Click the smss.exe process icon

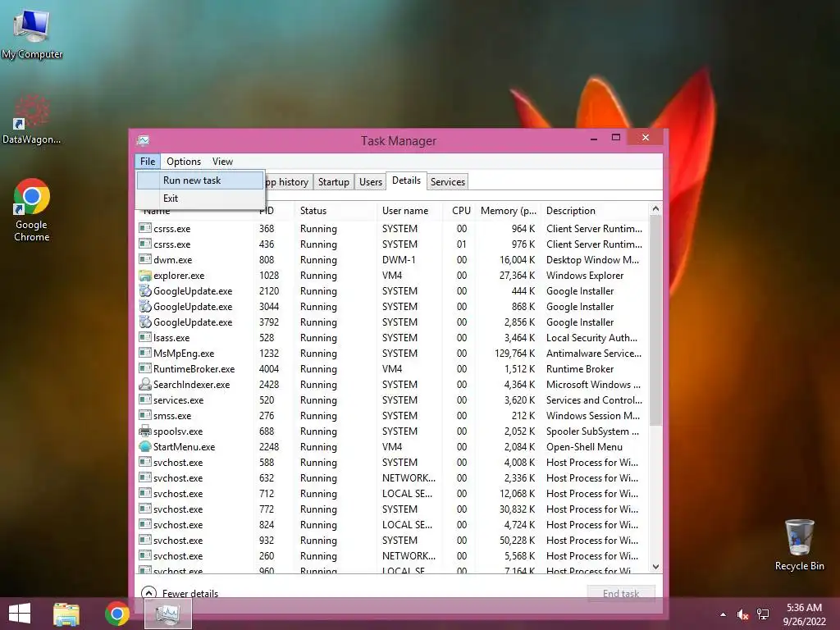coord(144,415)
